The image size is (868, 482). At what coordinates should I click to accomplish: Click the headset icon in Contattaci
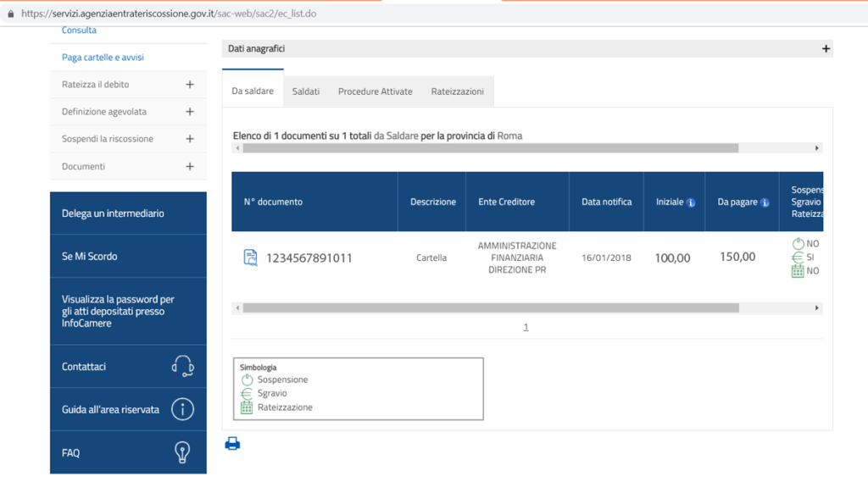pyautogui.click(x=182, y=367)
